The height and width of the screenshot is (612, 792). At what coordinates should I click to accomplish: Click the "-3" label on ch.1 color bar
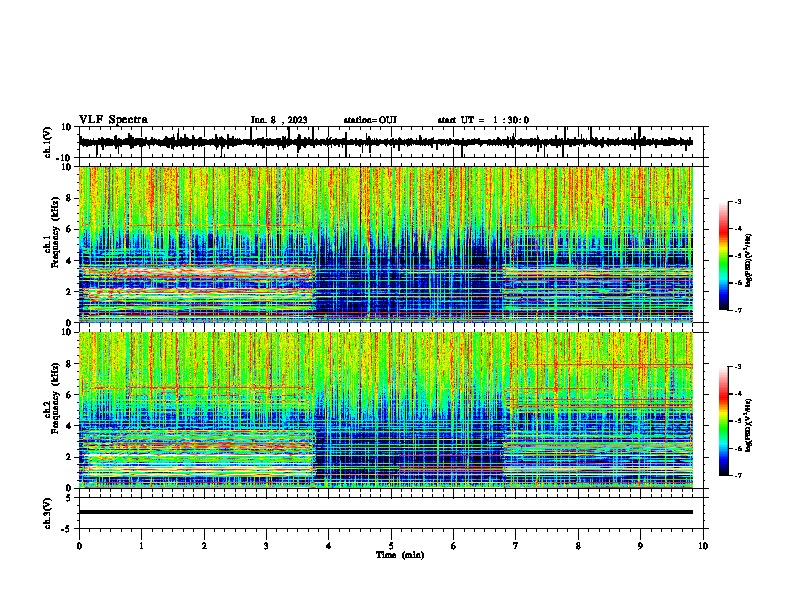[x=737, y=202]
